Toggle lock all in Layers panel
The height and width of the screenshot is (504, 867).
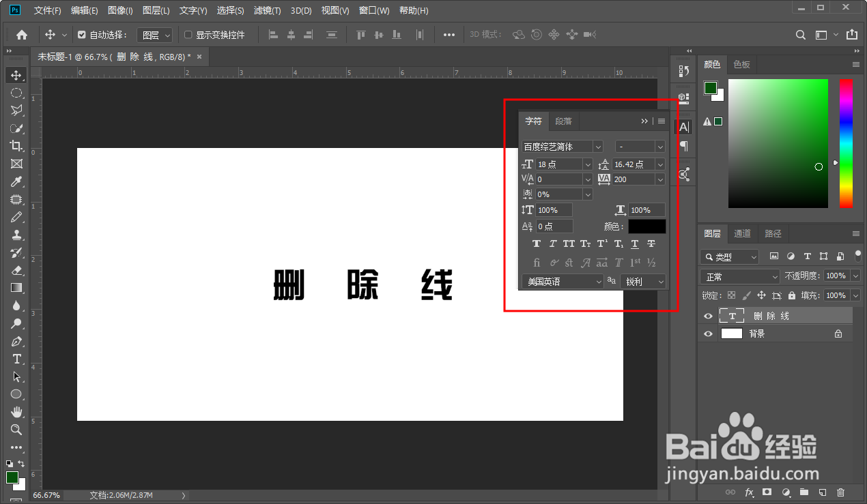pyautogui.click(x=792, y=295)
